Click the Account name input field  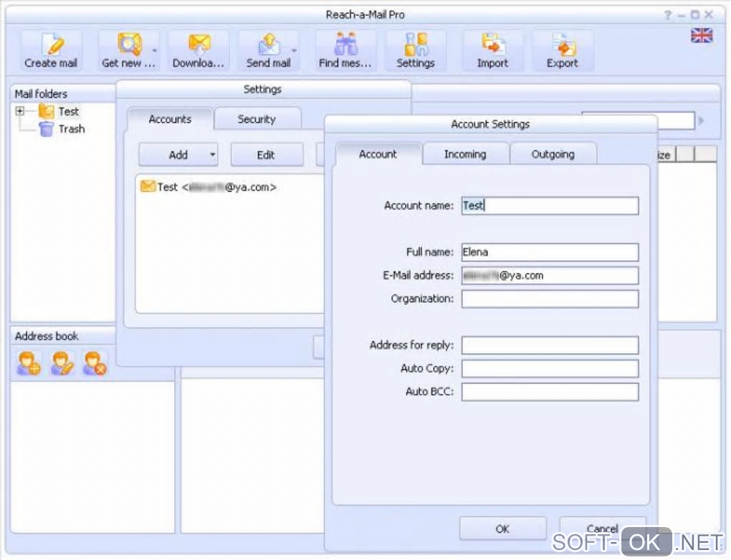click(x=550, y=206)
